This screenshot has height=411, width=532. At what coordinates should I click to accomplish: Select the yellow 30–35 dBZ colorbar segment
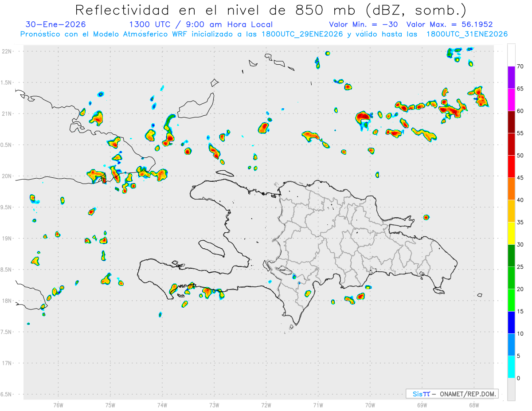point(511,233)
